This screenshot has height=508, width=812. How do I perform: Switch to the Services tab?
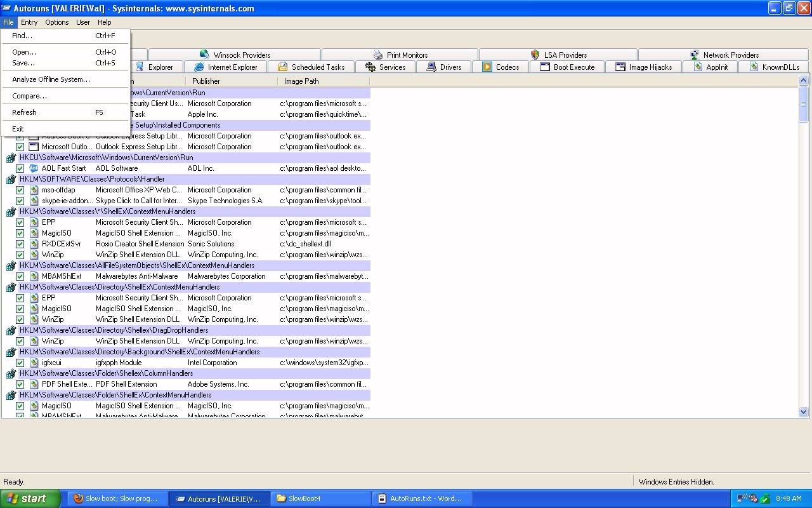pyautogui.click(x=385, y=67)
